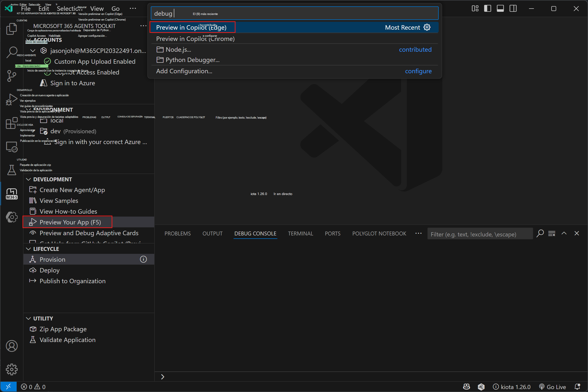
Task: Select the Run and Debug icon
Action: coord(12,99)
